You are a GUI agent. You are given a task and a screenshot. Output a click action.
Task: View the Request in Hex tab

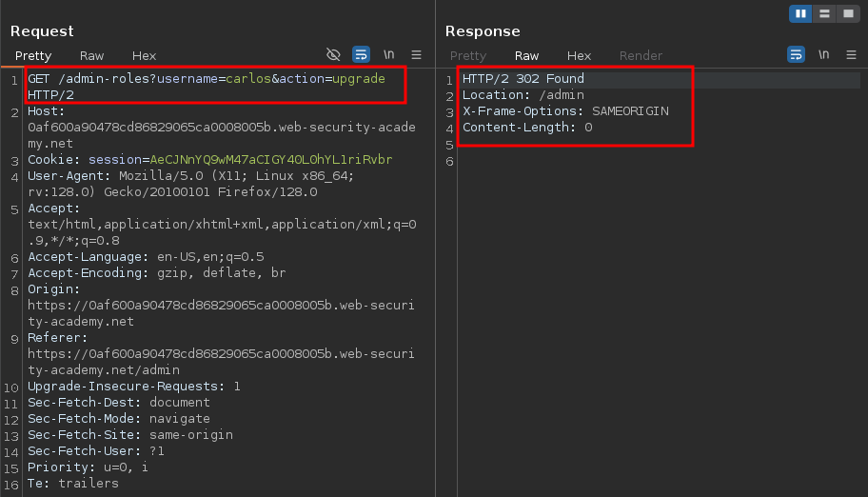point(144,56)
